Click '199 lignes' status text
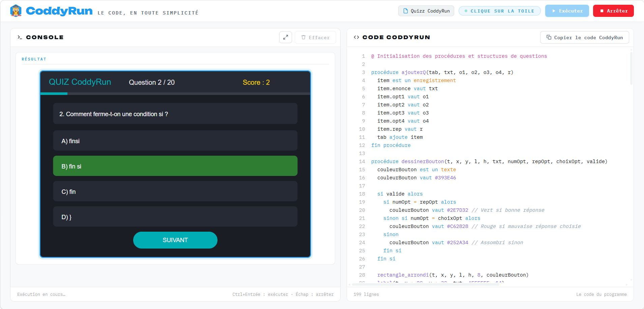Screen dimensions: 644x309 pos(366,294)
